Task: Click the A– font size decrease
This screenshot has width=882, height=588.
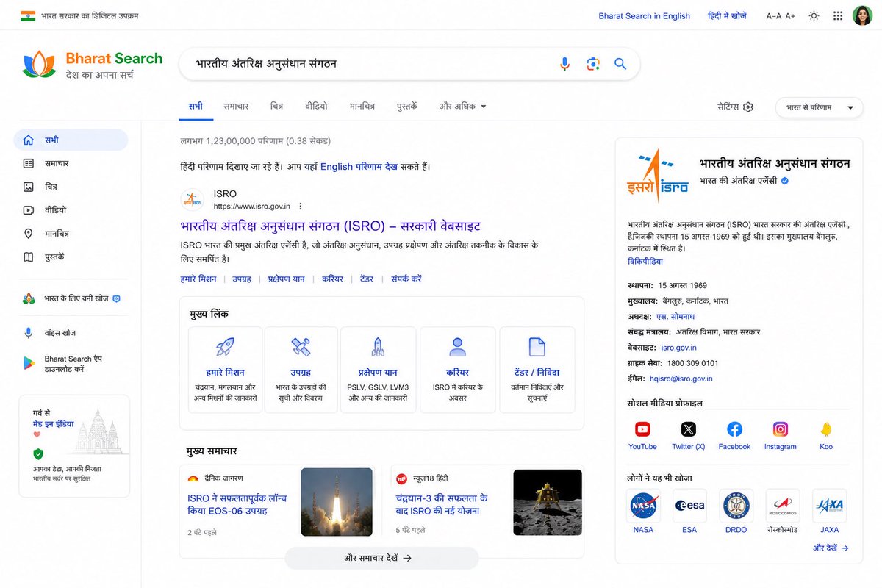Action: point(773,15)
